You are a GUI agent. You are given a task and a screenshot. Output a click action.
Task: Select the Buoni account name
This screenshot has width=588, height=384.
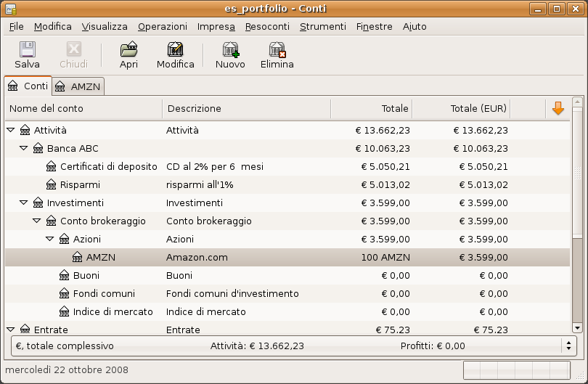86,275
